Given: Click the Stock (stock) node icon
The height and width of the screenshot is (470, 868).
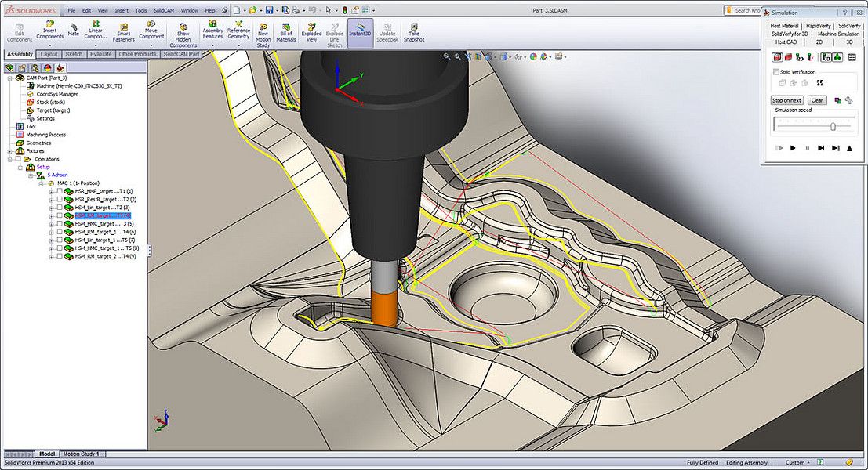Looking at the screenshot, I should click(x=31, y=103).
